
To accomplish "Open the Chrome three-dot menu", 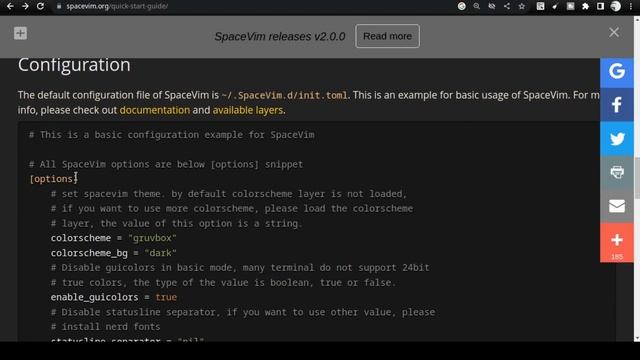I will coord(631,6).
